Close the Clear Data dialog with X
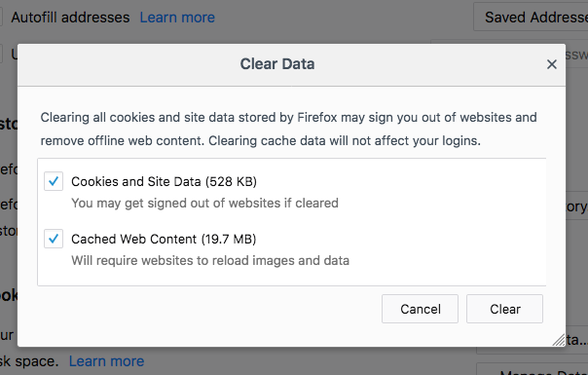This screenshot has width=588, height=375. click(x=551, y=64)
